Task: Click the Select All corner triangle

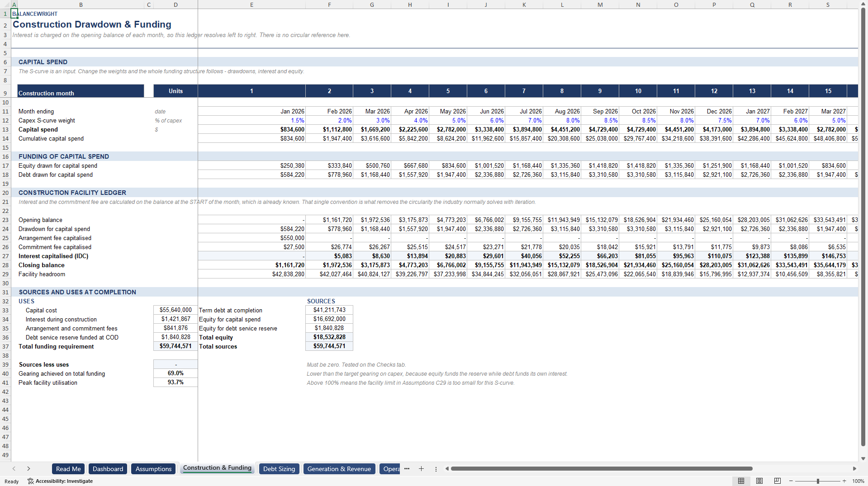Action: pos(5,5)
